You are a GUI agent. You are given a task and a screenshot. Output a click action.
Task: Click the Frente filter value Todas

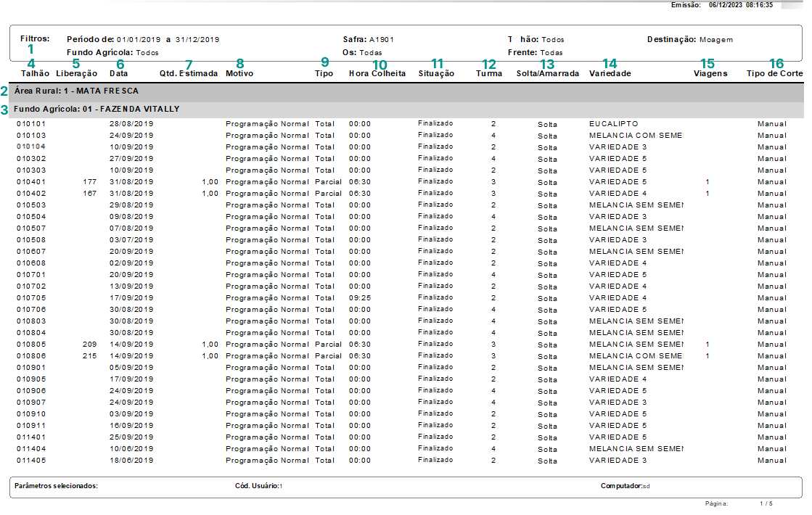[x=551, y=53]
